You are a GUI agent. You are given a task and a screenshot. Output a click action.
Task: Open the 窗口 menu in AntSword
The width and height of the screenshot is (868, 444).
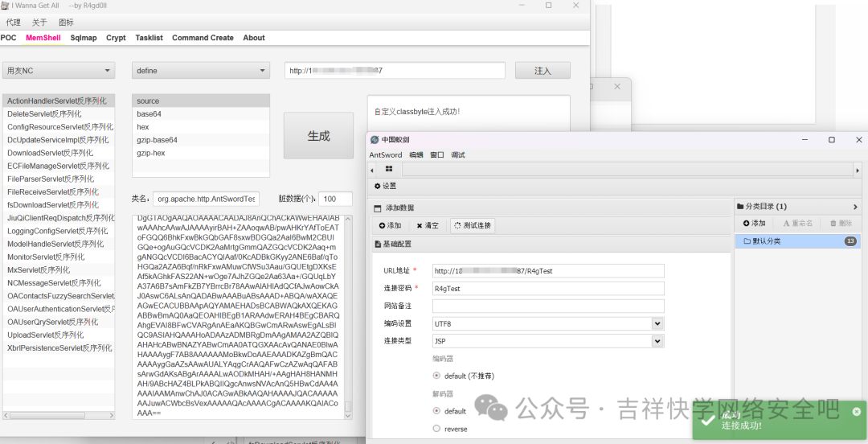436,155
